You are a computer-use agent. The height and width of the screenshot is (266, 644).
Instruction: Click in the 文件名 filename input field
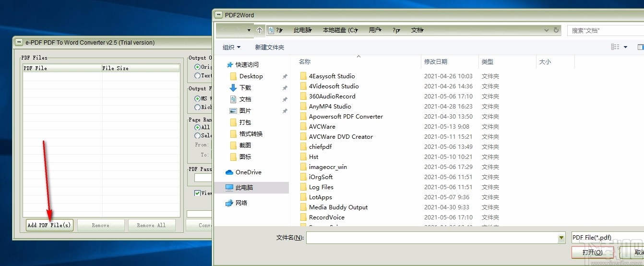[x=432, y=237]
